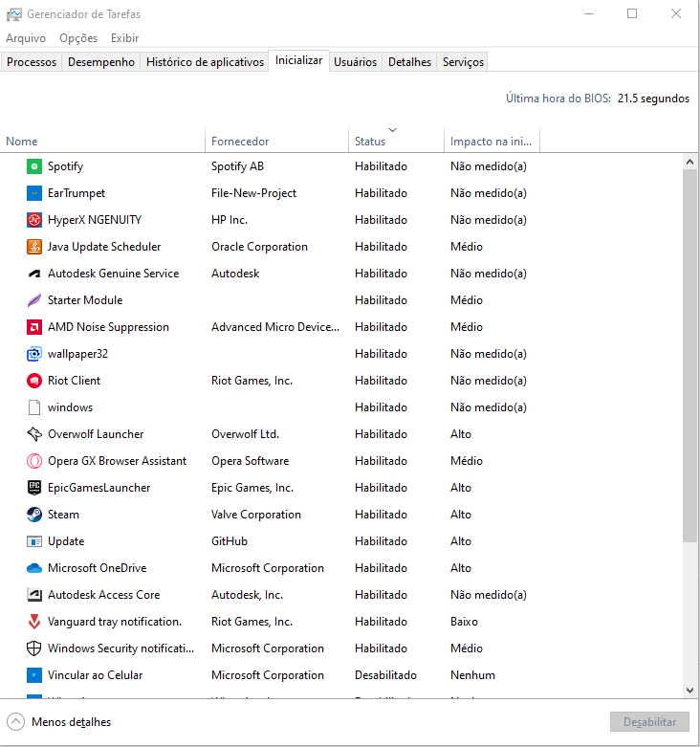The image size is (700, 747).
Task: Click the vertical scrollbar thumb
Action: 689,356
